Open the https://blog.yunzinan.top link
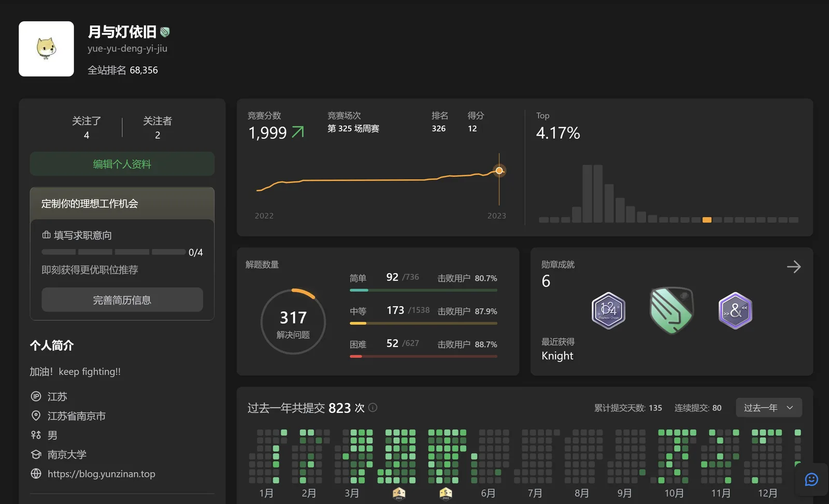The image size is (829, 504). click(x=102, y=473)
